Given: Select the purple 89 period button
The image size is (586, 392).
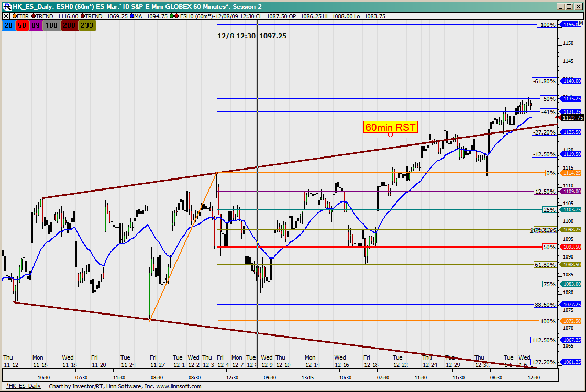Looking at the screenshot, I should click(36, 25).
